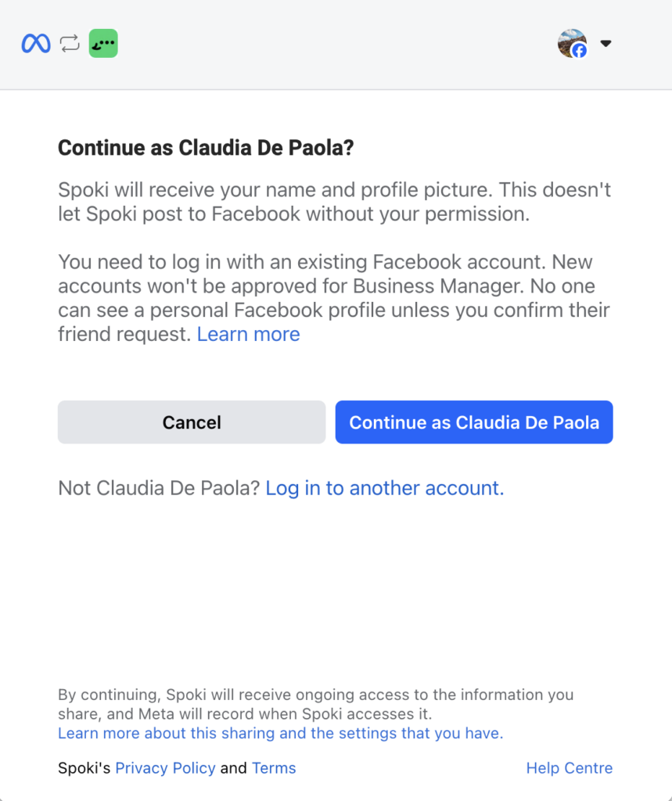
Task: Click the "By continuing" ongoing access disclaimer
Action: (x=315, y=704)
